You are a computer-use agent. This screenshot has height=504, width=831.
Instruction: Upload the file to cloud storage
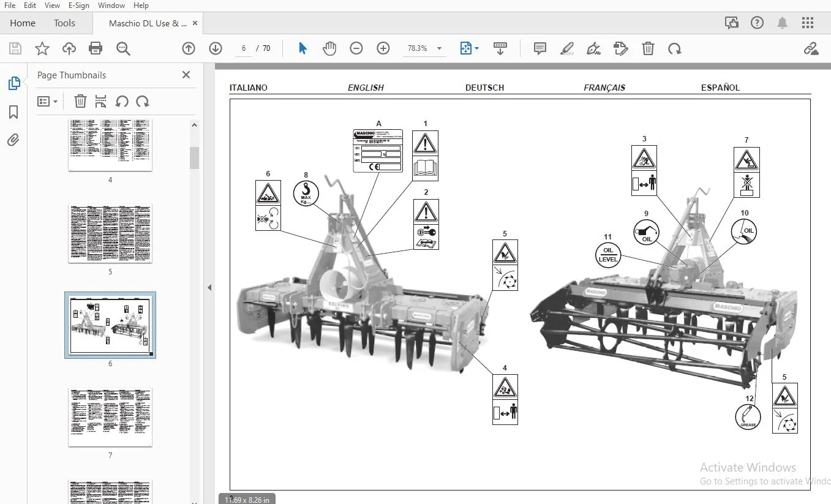pyautogui.click(x=69, y=48)
